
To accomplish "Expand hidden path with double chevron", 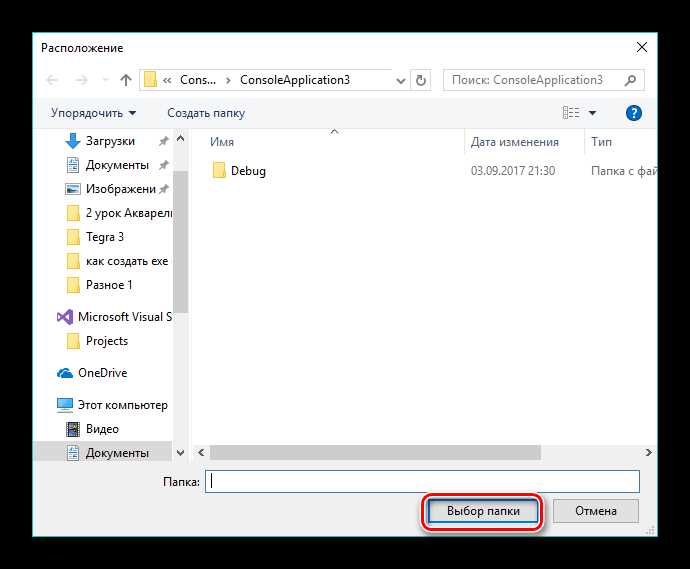I will point(167,80).
